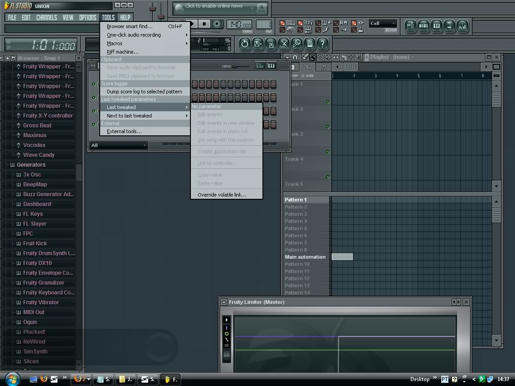Viewport: 515px width, 386px height.
Task: Expand Next to last tweaked submenu
Action: [145, 116]
